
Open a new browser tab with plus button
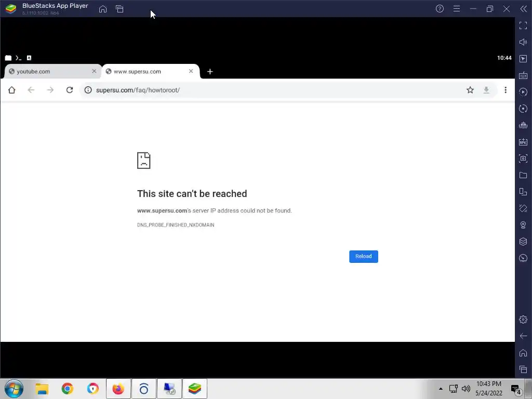(210, 72)
